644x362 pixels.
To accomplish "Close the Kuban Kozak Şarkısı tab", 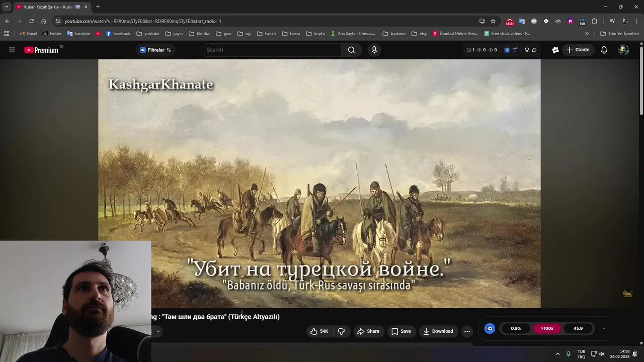I will tap(86, 7).
